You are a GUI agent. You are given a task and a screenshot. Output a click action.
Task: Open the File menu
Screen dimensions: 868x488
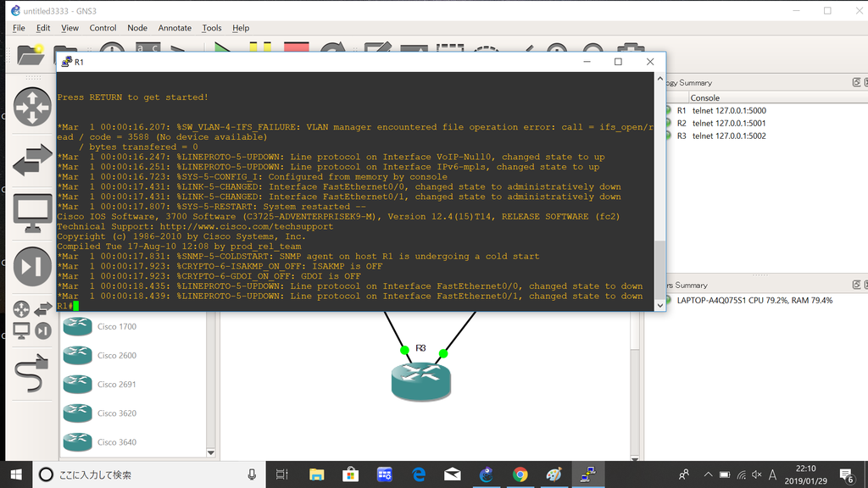[19, 28]
